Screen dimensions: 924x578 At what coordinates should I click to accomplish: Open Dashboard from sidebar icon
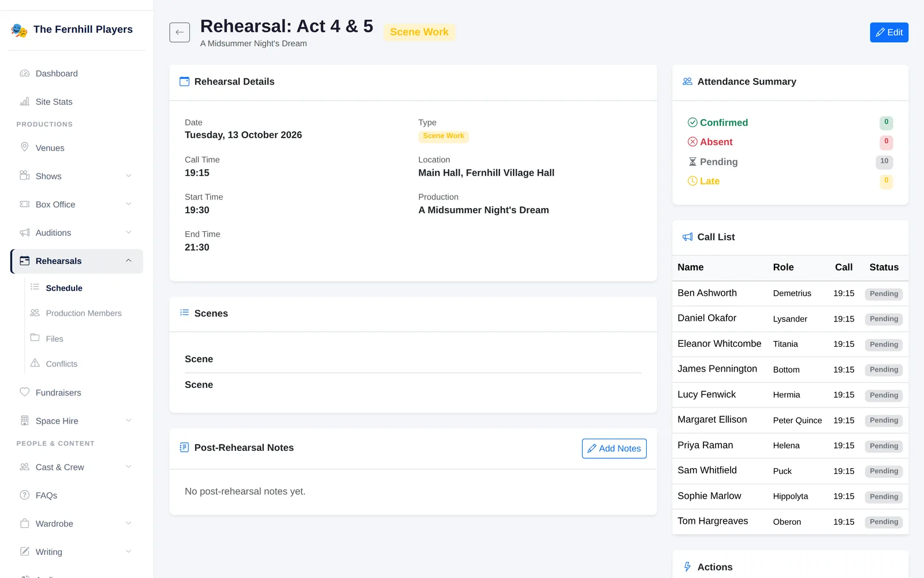[24, 73]
